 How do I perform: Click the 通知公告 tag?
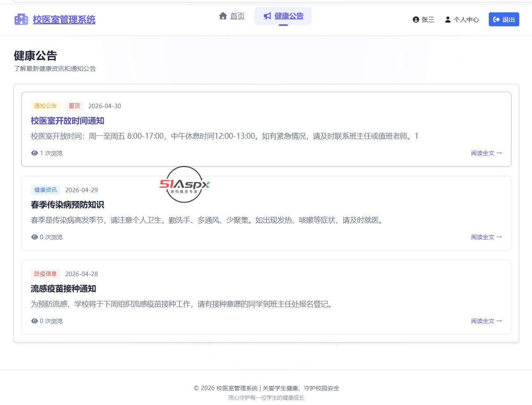coord(46,106)
